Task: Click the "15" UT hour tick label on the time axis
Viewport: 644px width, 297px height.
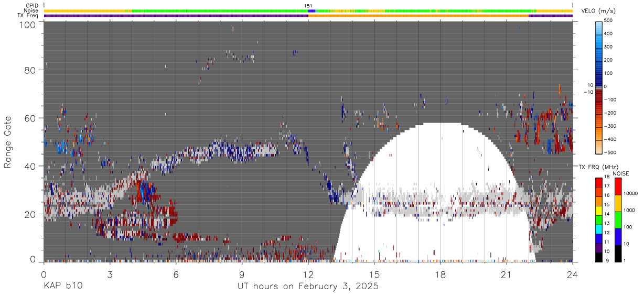Action: point(374,274)
